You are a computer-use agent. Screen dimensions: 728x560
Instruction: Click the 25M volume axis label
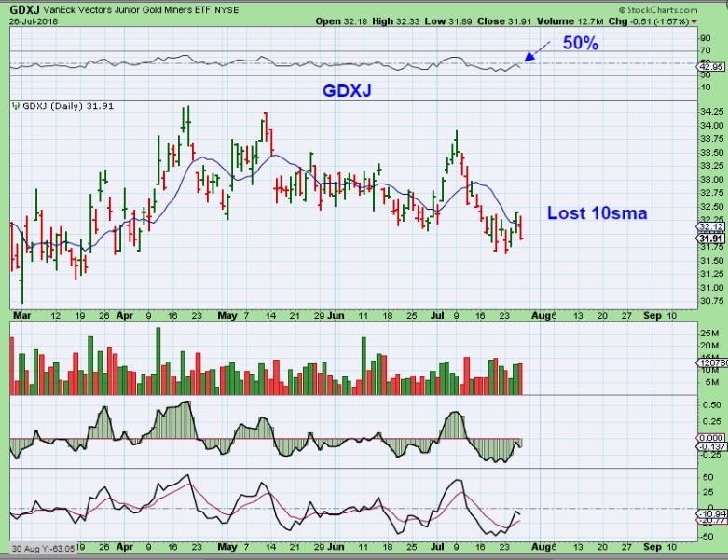[x=709, y=334]
